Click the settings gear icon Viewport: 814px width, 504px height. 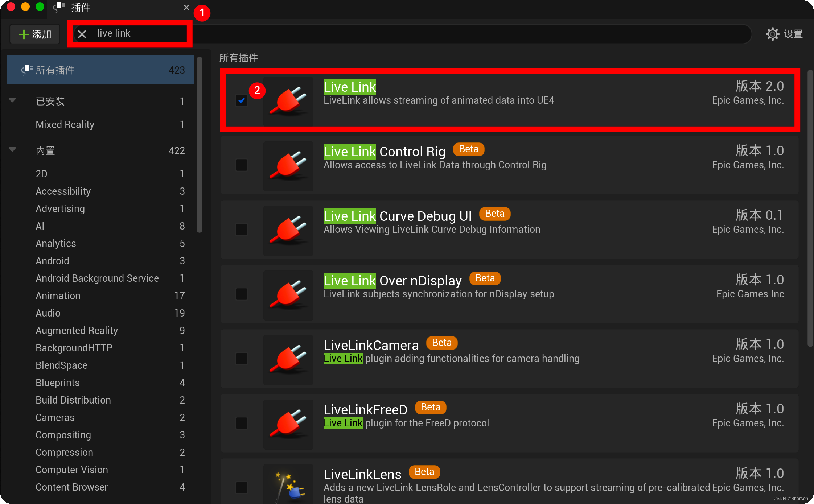[x=772, y=34]
